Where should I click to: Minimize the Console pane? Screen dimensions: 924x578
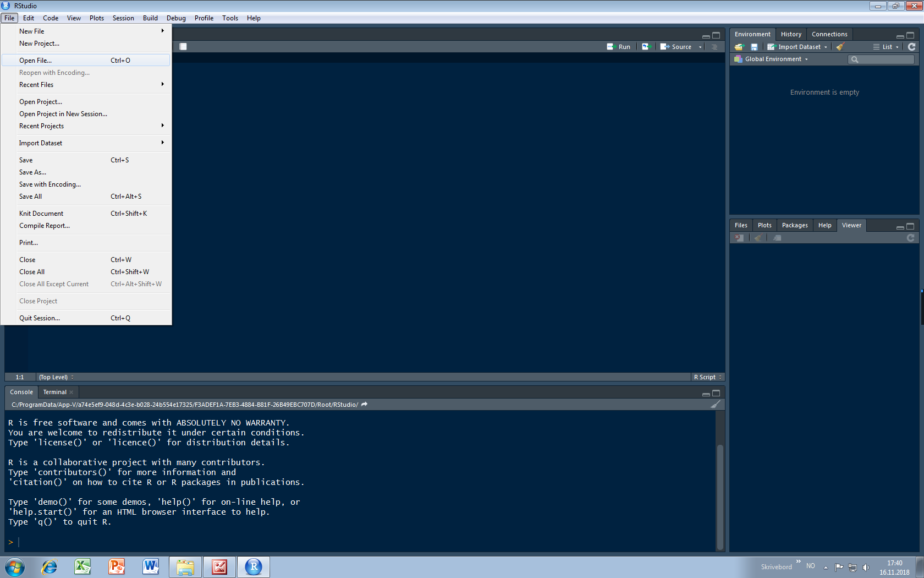tap(706, 394)
